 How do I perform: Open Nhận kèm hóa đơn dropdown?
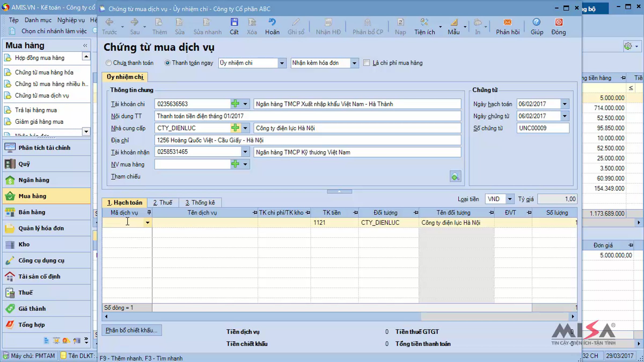tap(354, 63)
